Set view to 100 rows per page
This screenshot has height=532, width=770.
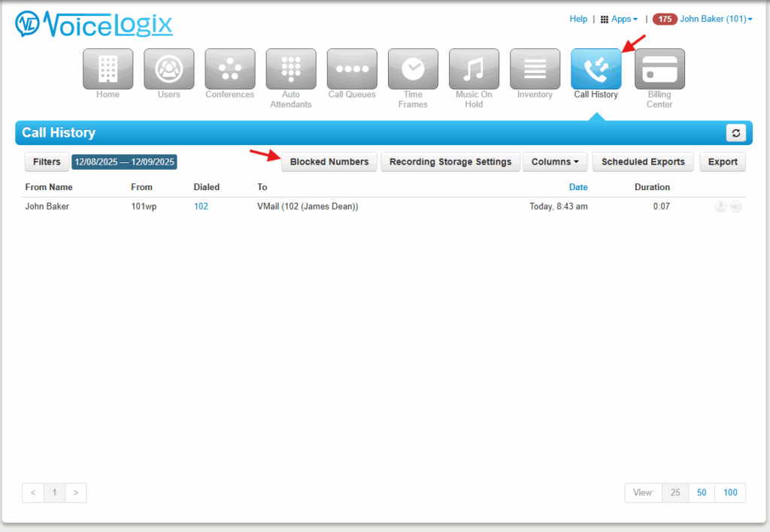tap(729, 492)
